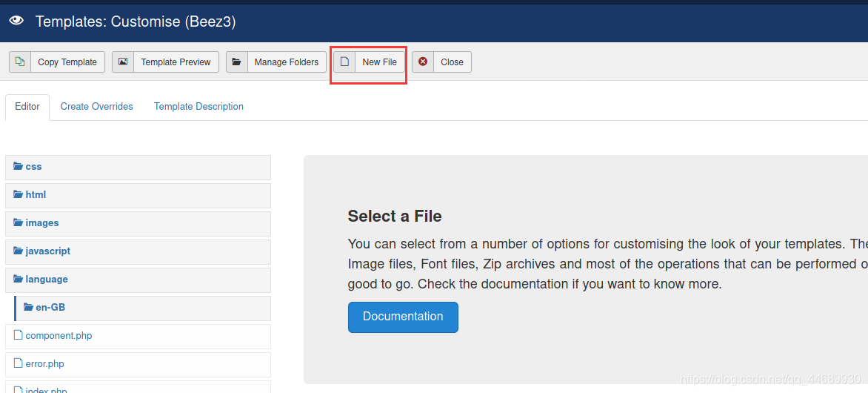Click the component.php file icon
The image size is (868, 393).
pyautogui.click(x=19, y=336)
